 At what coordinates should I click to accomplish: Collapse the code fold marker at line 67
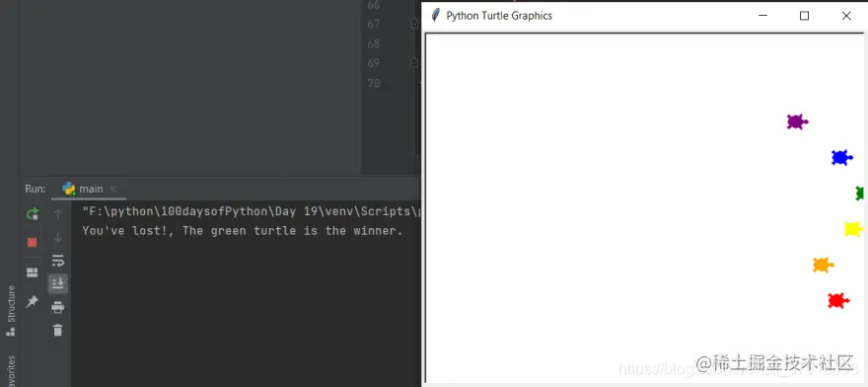click(414, 24)
